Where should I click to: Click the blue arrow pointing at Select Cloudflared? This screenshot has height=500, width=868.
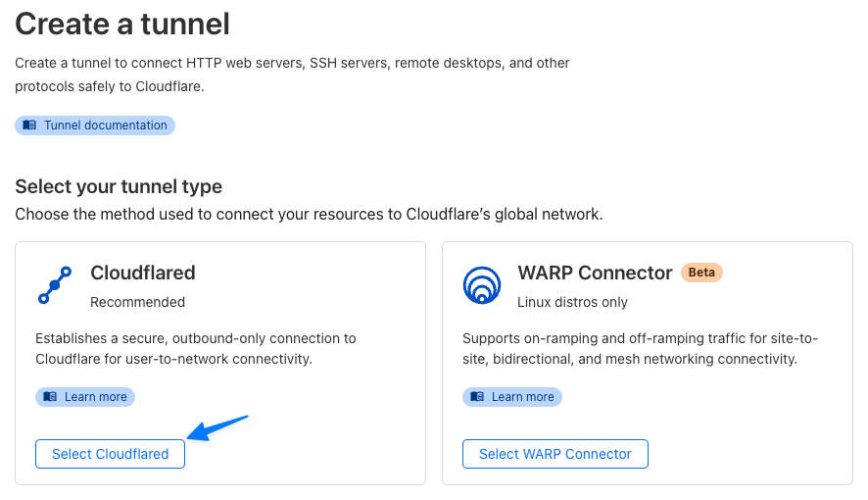[x=217, y=428]
